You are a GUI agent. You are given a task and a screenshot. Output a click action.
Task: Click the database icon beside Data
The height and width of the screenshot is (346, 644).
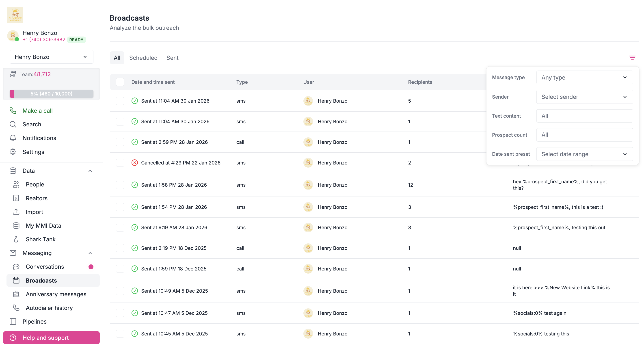click(x=13, y=171)
